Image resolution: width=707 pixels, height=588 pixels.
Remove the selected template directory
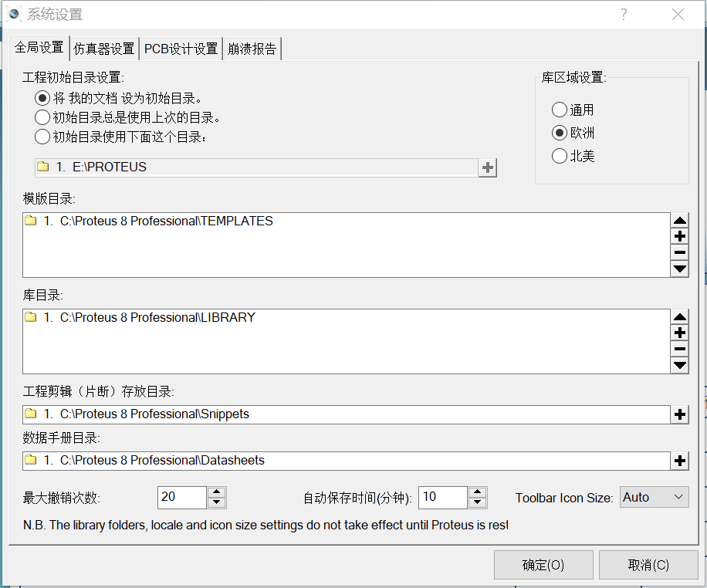[679, 252]
